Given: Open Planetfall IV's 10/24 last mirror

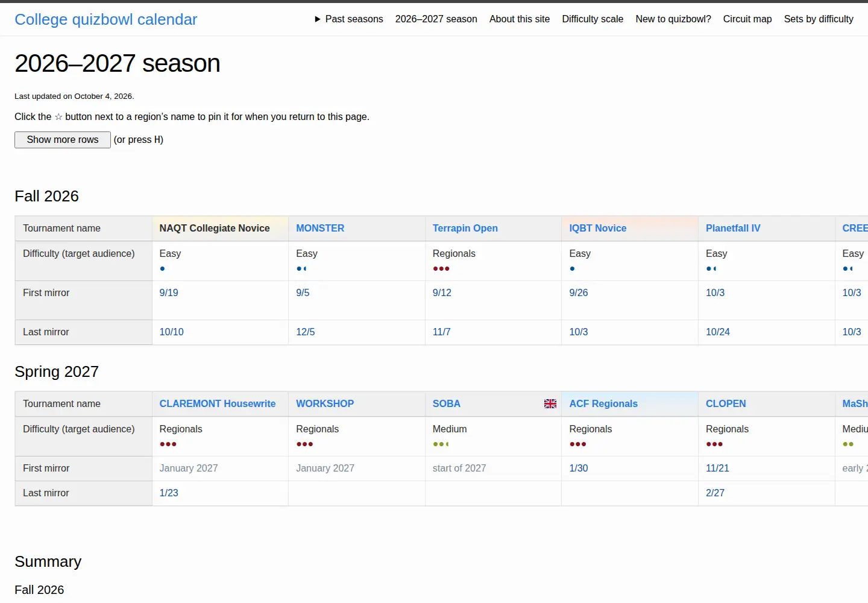Looking at the screenshot, I should [718, 332].
